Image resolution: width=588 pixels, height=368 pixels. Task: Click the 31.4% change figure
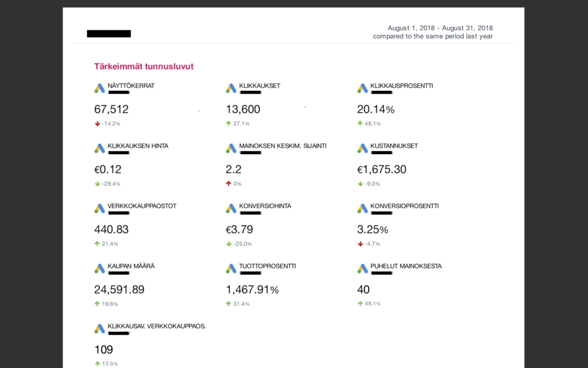(x=242, y=304)
